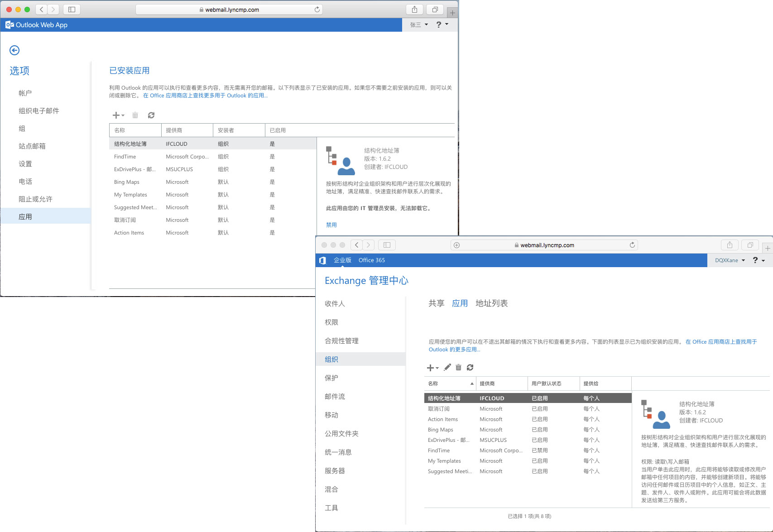The width and height of the screenshot is (773, 532).
Task: Open 邮件流 in Exchange sidebar
Action: (335, 396)
